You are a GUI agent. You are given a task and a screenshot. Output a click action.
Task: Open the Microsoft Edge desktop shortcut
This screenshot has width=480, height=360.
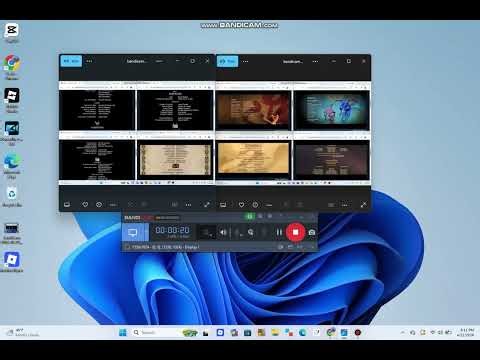tap(12, 166)
